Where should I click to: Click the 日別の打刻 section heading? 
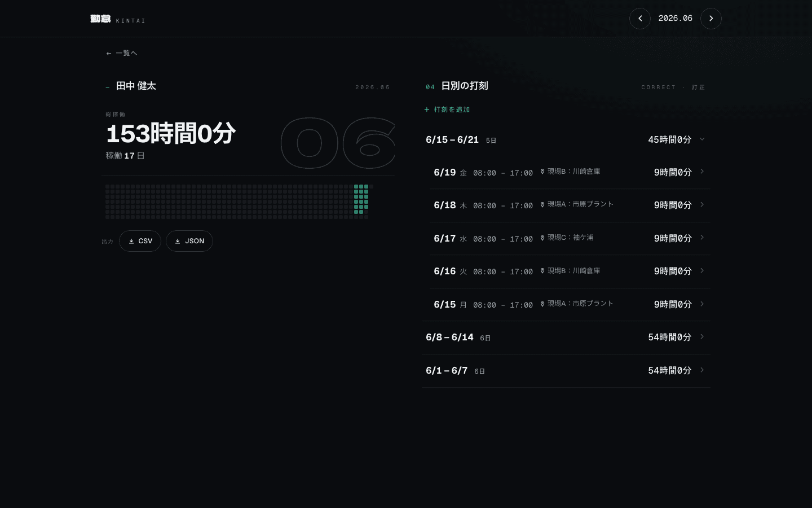465,86
